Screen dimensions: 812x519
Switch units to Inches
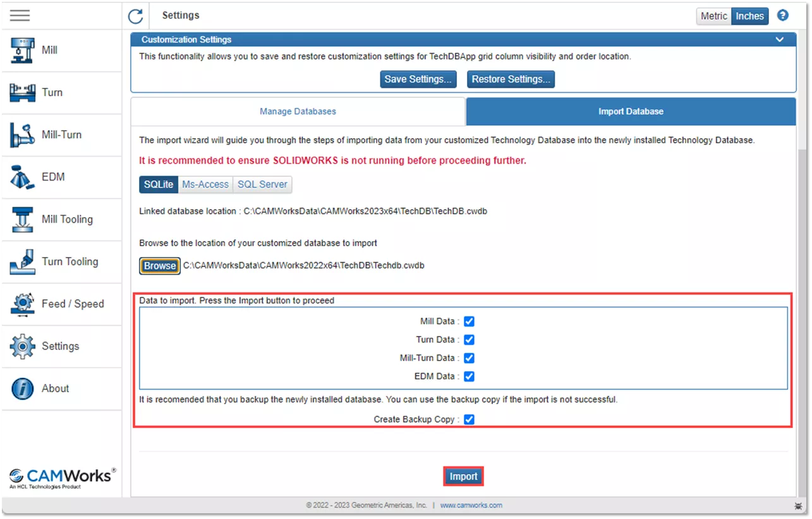click(x=749, y=16)
